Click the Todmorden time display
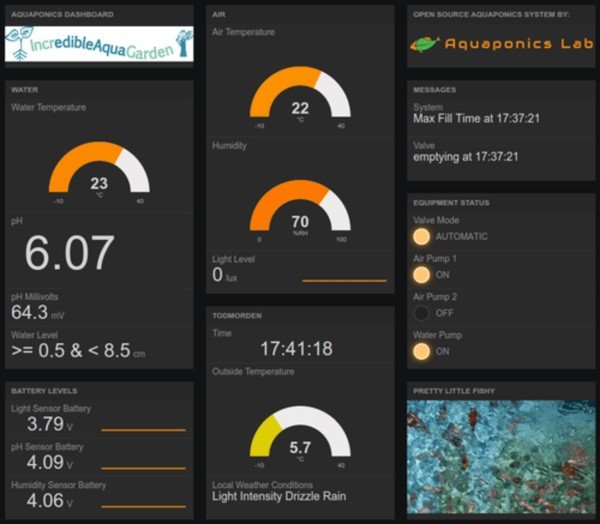600x524 pixels. tap(297, 349)
